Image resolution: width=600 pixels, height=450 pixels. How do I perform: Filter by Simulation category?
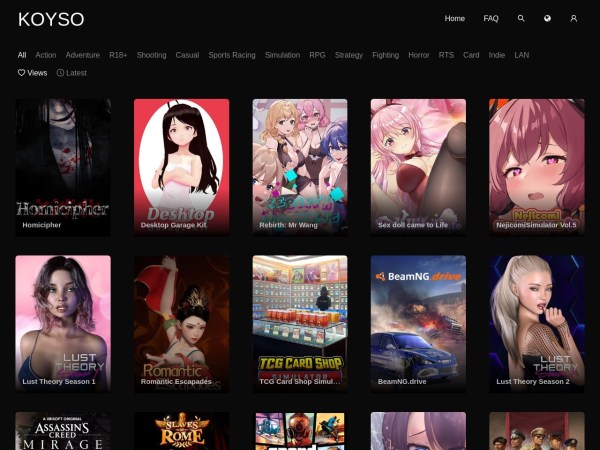(282, 55)
